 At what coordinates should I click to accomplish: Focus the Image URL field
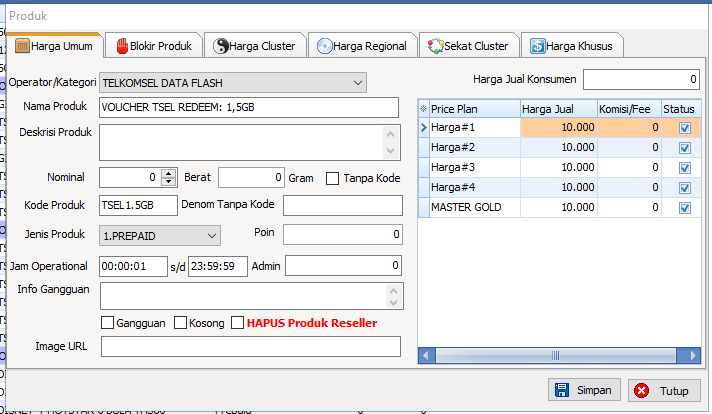251,346
